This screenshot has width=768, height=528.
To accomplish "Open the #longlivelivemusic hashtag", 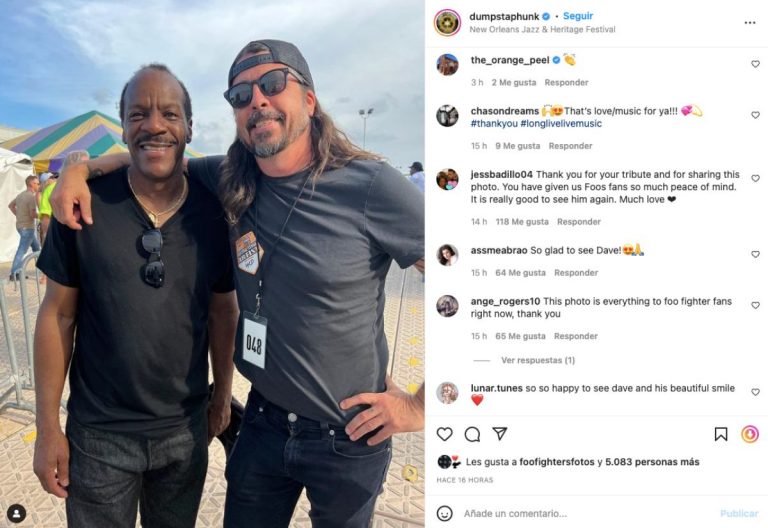I will [561, 123].
